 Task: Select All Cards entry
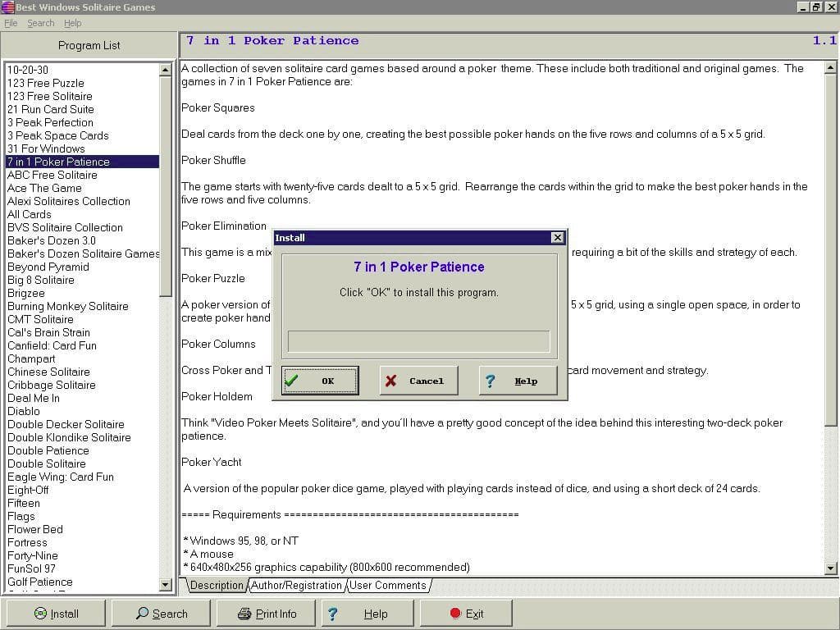click(83, 214)
